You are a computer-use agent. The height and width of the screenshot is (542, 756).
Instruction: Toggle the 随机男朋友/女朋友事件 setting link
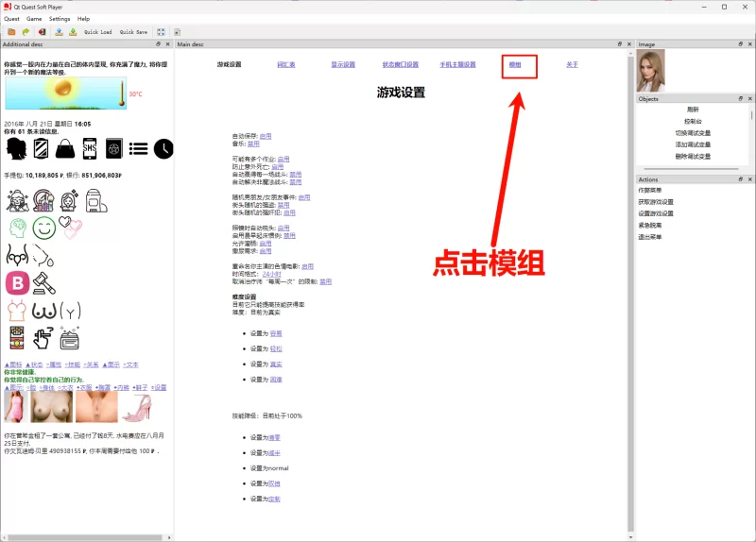click(304, 197)
